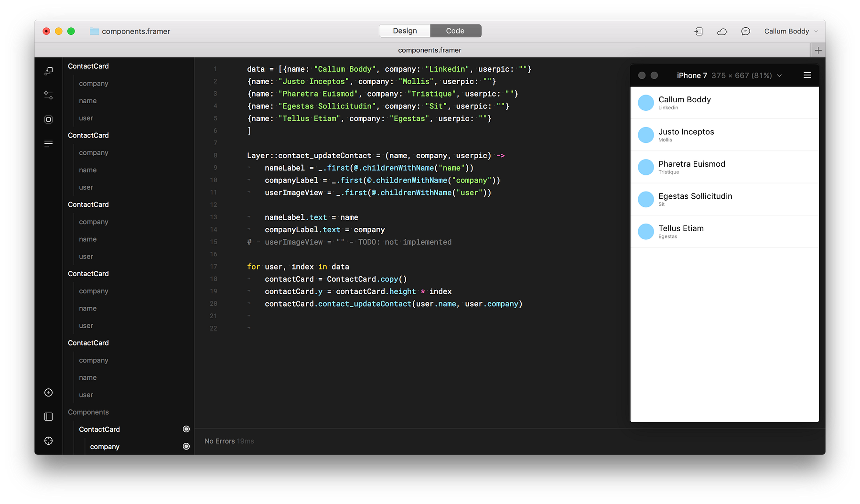This screenshot has width=860, height=504.
Task: Click the Justo Inceptos contact row
Action: [x=724, y=135]
